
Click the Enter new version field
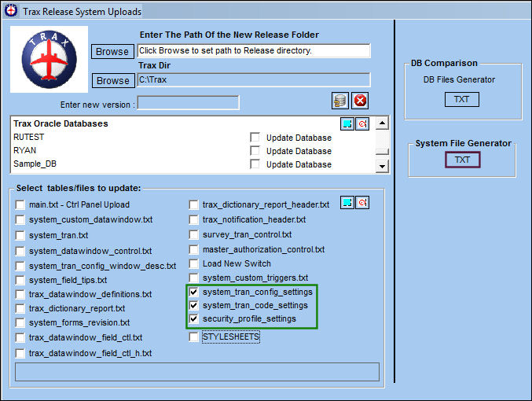[x=189, y=102]
